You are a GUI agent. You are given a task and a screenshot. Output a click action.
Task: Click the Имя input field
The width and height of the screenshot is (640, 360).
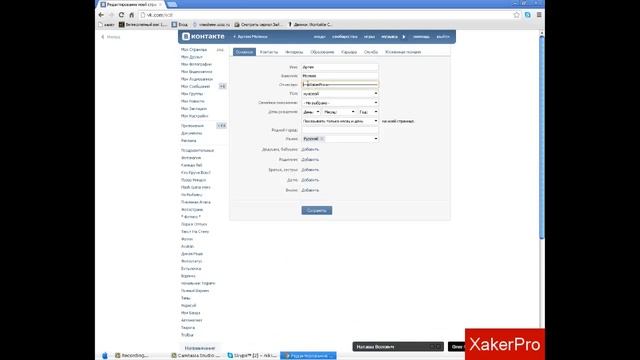point(340,67)
